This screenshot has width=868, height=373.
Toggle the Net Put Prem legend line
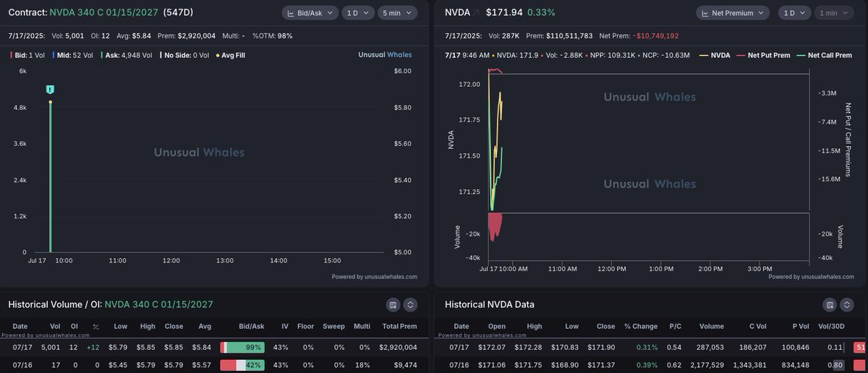762,54
